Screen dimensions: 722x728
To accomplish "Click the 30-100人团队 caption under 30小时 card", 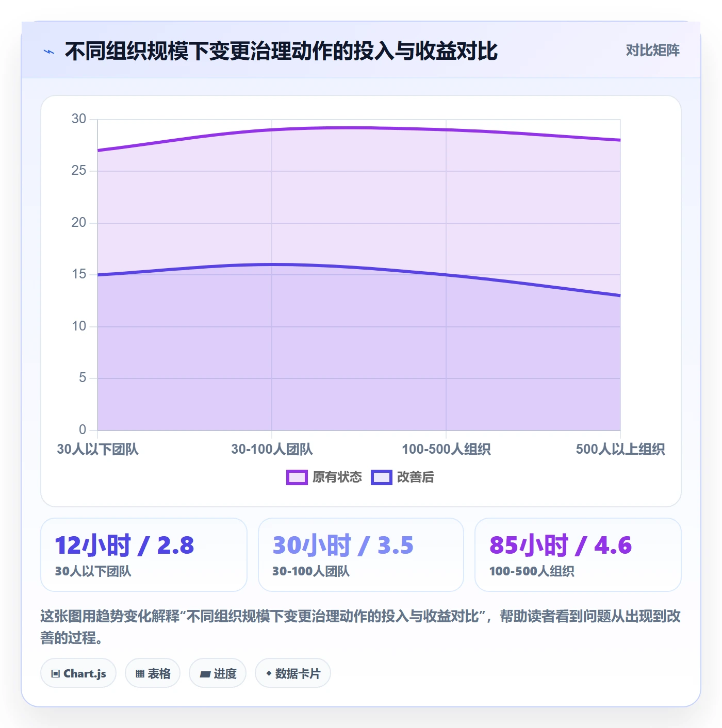I will tap(311, 571).
